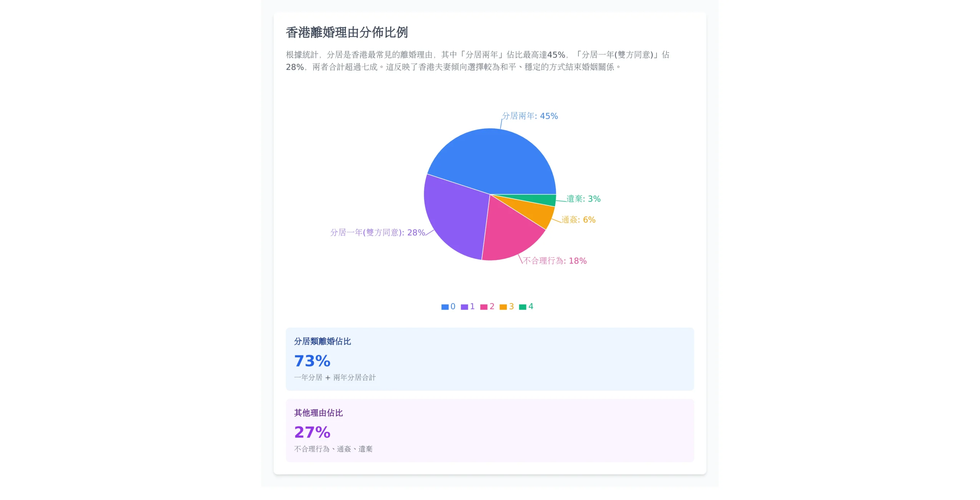Click the 不合理行為: 18% chart label
This screenshot has height=500, width=980.
pos(555,261)
